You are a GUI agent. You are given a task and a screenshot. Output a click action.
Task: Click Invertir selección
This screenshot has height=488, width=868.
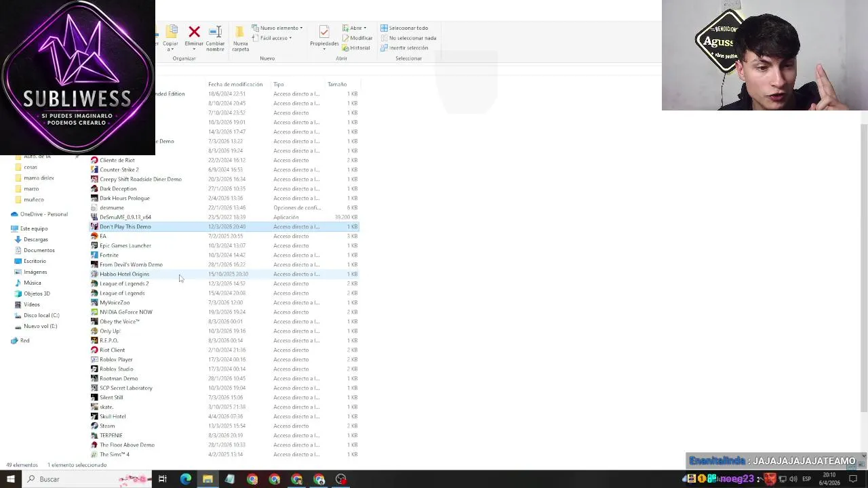(x=404, y=48)
